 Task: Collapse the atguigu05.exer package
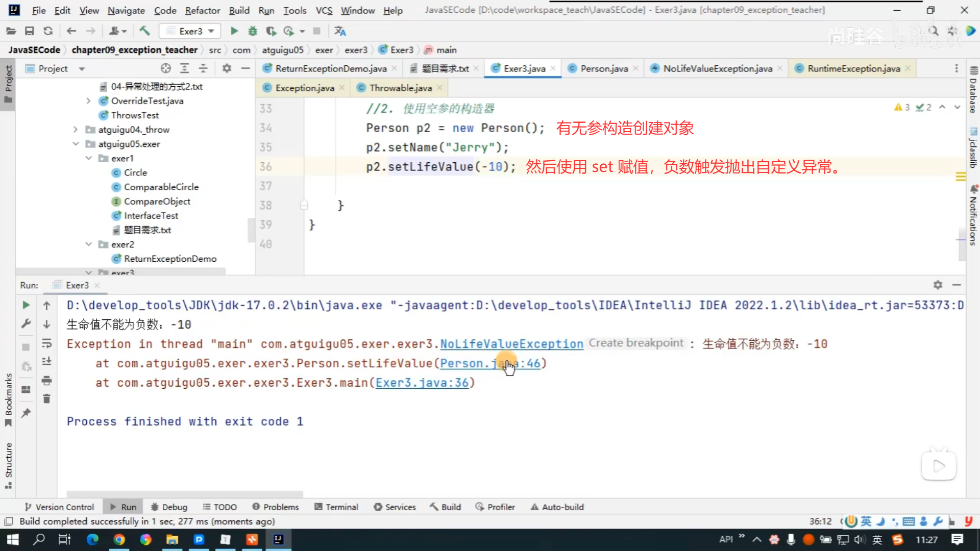coord(76,144)
